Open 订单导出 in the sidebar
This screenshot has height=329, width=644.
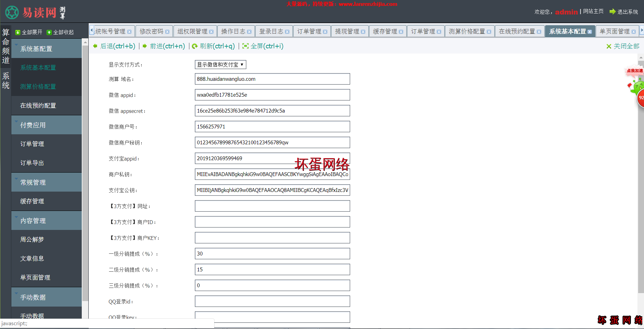[x=47, y=163]
